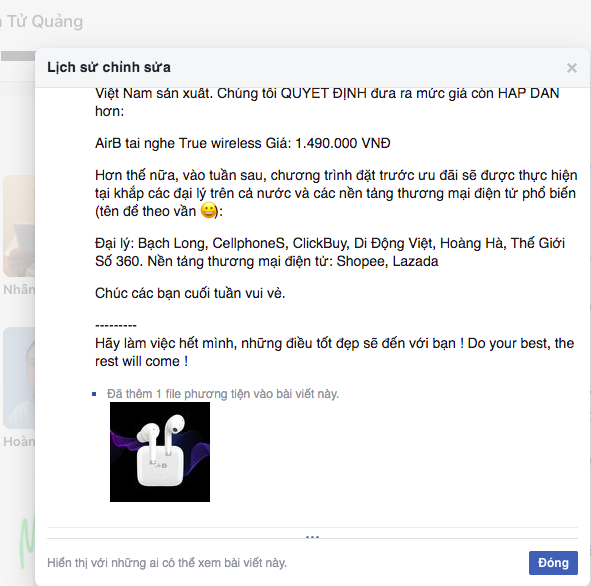Click the Chúc các bạn cuối tuần vui vẻ line
The width and height of the screenshot is (591, 586).
pos(190,293)
